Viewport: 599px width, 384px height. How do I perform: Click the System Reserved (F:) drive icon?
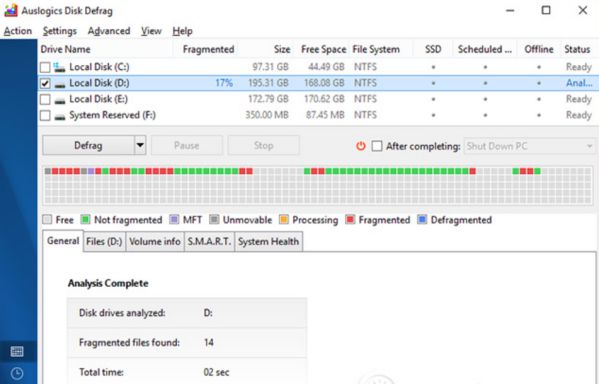point(60,116)
